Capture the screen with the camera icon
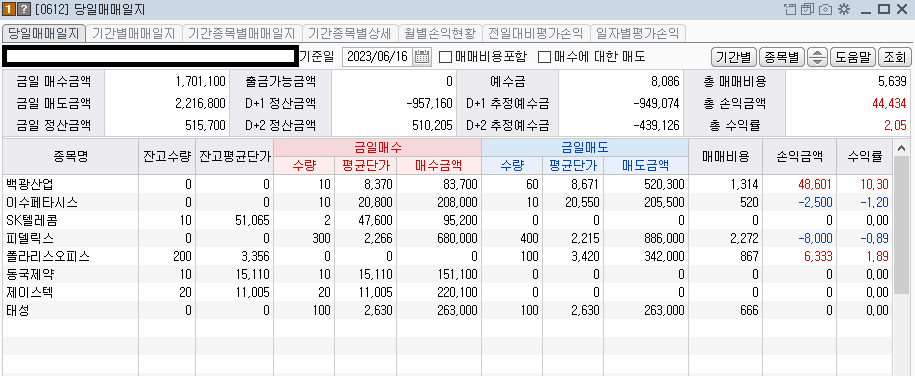Viewport: 915px width, 376px height. click(825, 9)
